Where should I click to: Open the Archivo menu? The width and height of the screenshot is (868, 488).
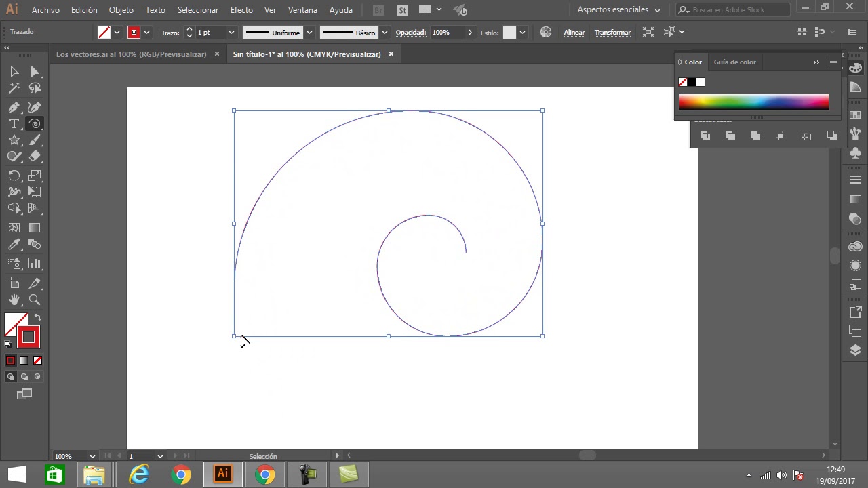point(45,10)
